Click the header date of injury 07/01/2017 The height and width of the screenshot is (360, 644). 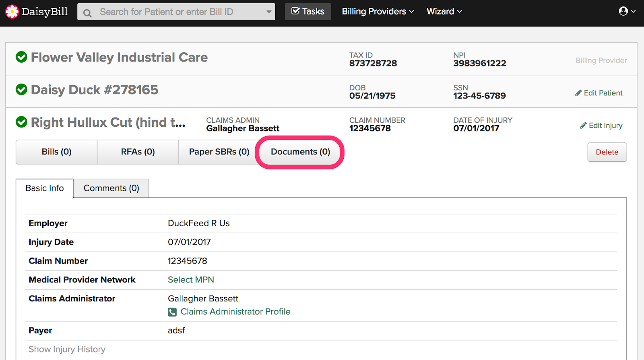476,128
